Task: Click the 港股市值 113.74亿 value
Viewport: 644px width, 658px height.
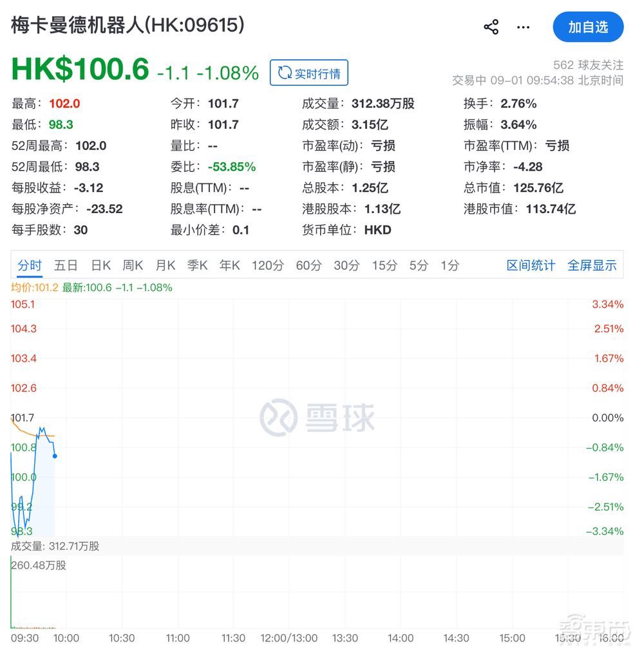Action: coord(551,209)
